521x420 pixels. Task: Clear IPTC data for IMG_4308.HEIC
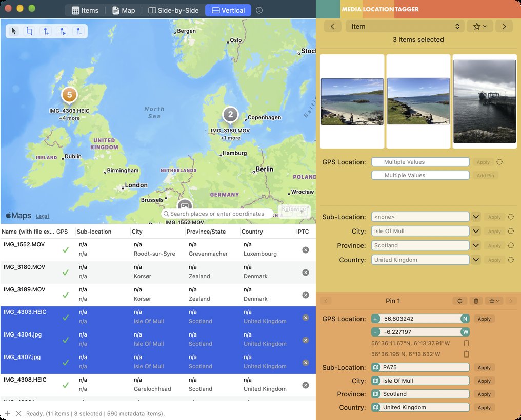(x=306, y=385)
